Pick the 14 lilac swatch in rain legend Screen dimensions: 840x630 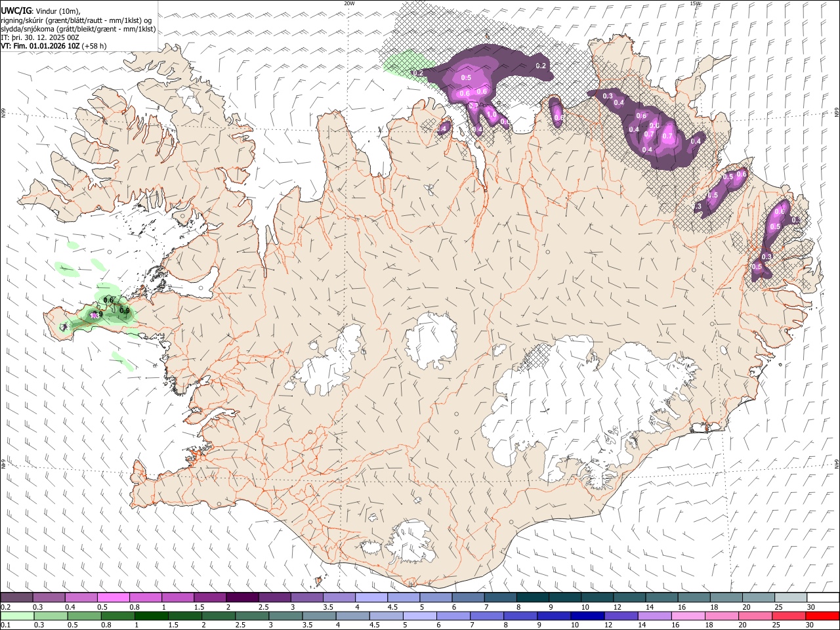point(654,616)
